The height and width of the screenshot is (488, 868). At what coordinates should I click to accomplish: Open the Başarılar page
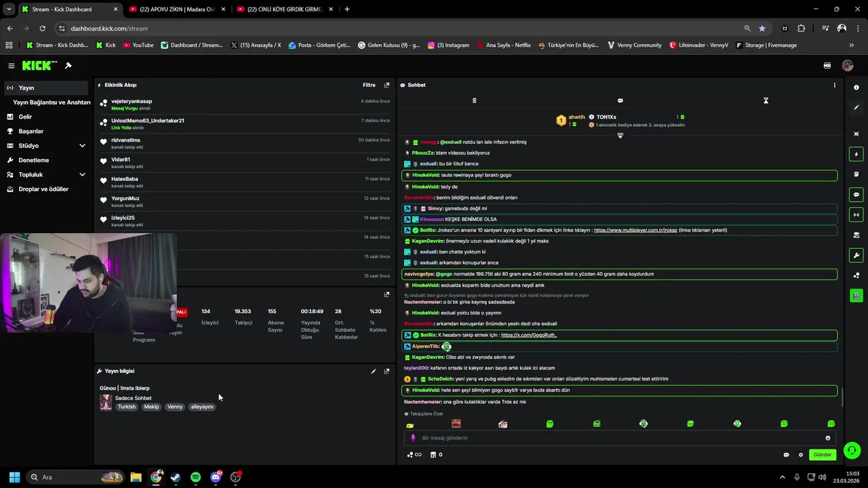[x=31, y=131]
